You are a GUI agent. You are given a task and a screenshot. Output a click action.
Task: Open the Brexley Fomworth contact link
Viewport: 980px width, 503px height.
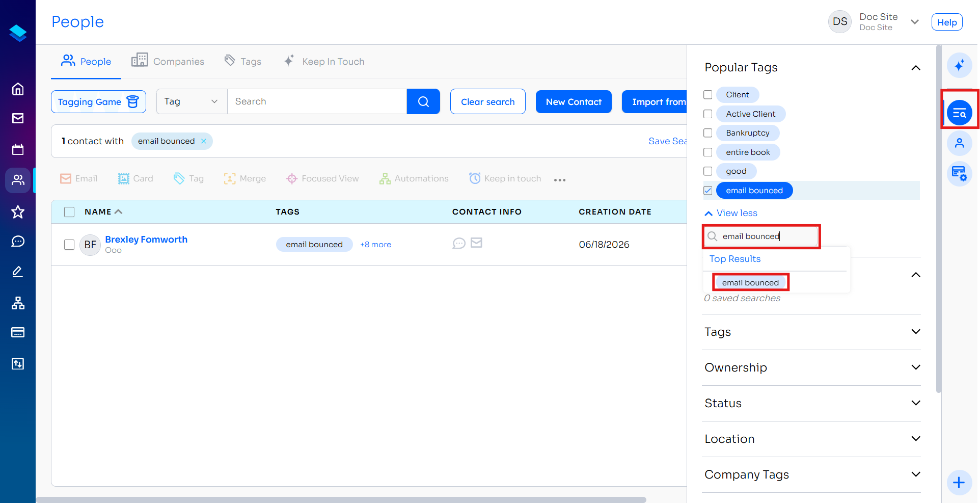point(146,240)
